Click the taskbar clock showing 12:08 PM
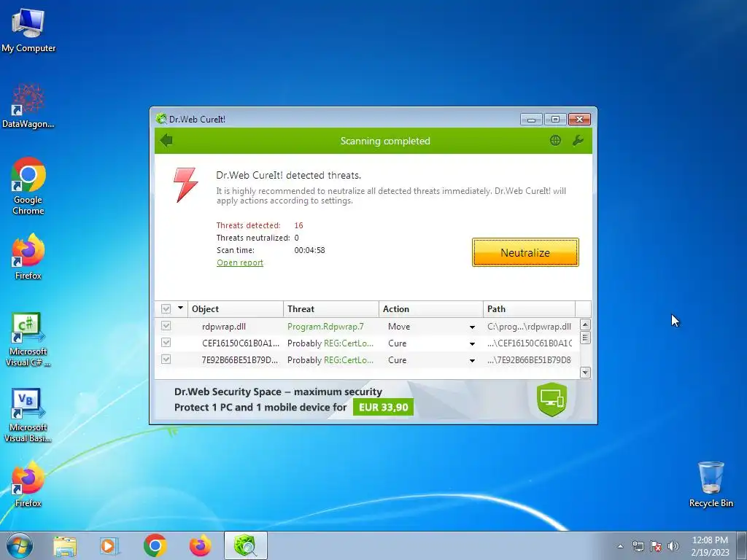This screenshot has width=747, height=560. [x=710, y=546]
